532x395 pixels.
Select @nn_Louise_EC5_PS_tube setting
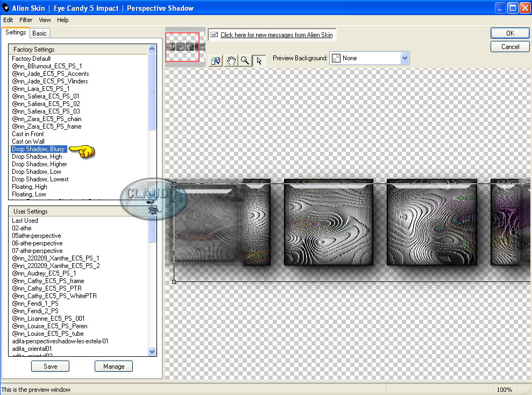click(47, 334)
